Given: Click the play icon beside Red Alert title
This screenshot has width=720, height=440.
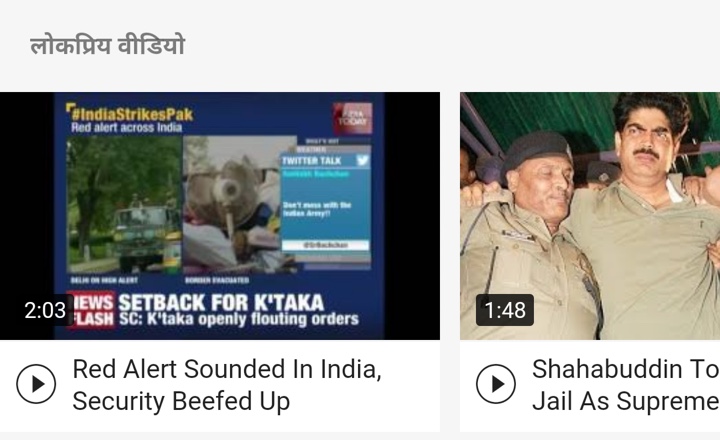Looking at the screenshot, I should [36, 384].
